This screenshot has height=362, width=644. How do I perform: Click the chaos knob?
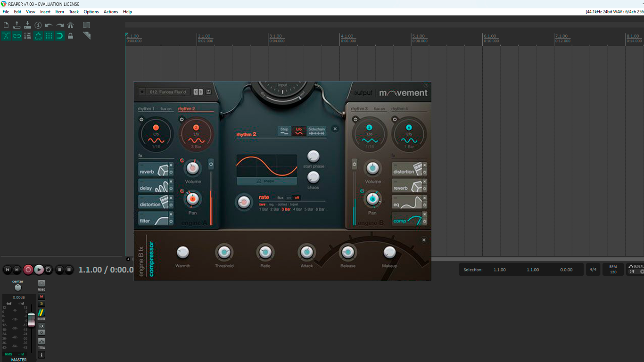coord(314,177)
